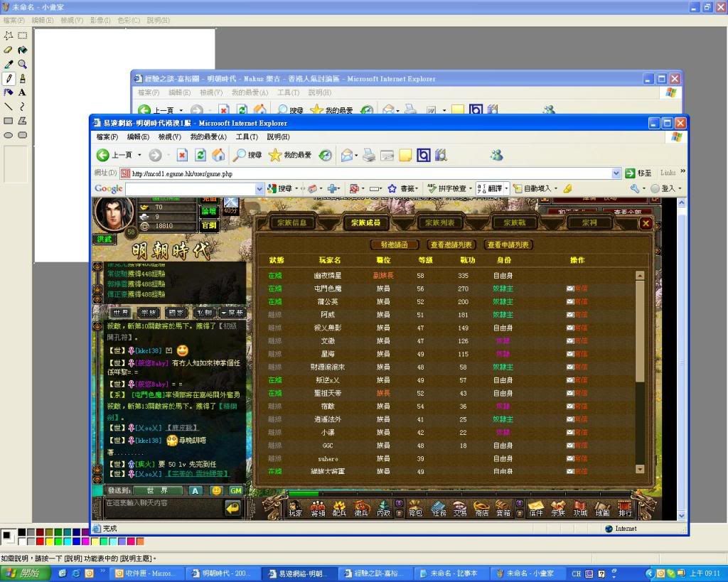Pick the Eraser tool in Paint
Viewport: 728px width, 582px height.
(9, 50)
